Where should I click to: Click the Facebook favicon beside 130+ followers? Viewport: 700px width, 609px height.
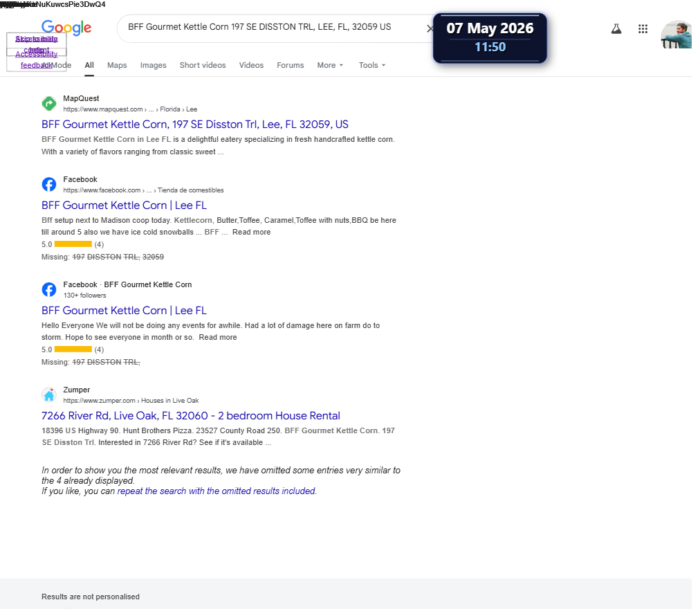49,289
